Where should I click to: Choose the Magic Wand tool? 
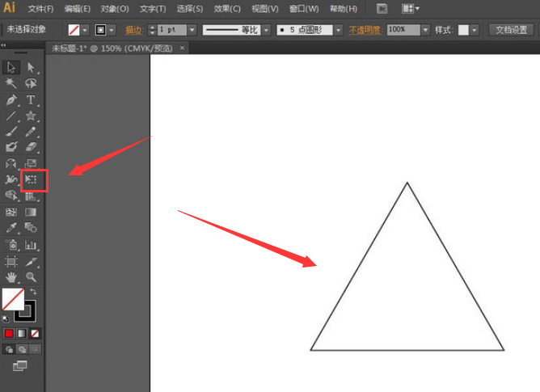click(x=11, y=83)
